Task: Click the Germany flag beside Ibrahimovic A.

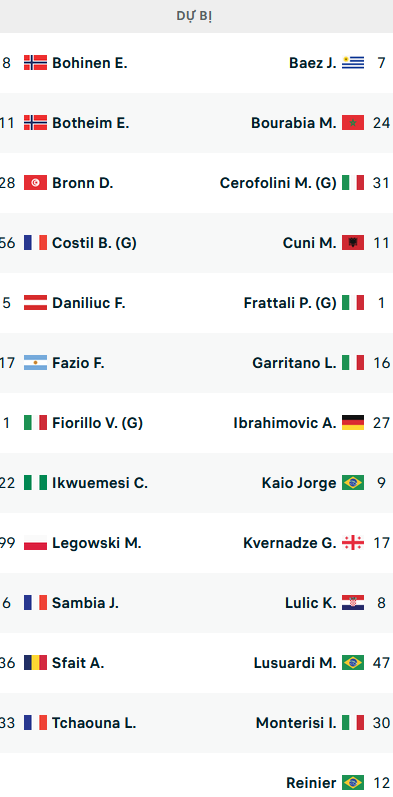Action: click(x=353, y=422)
